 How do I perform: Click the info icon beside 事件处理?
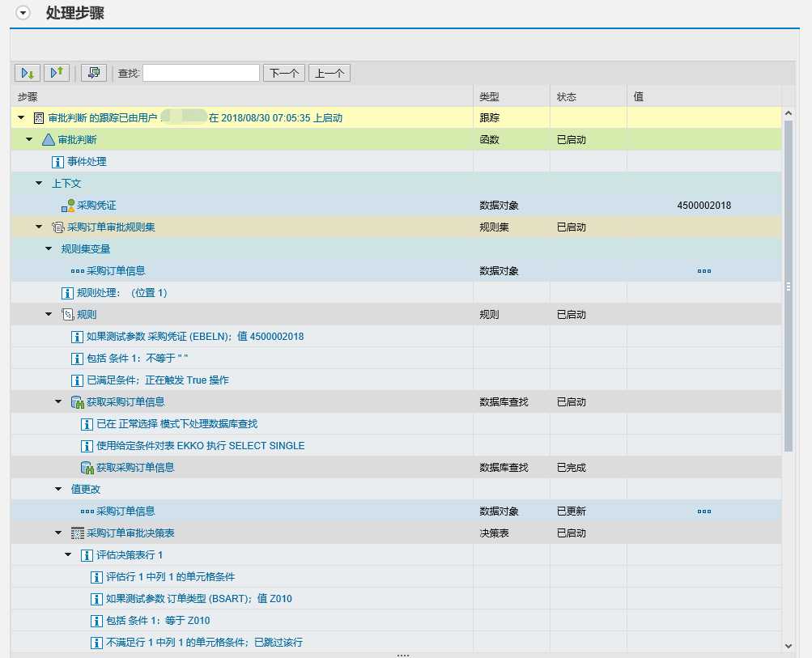click(58, 162)
